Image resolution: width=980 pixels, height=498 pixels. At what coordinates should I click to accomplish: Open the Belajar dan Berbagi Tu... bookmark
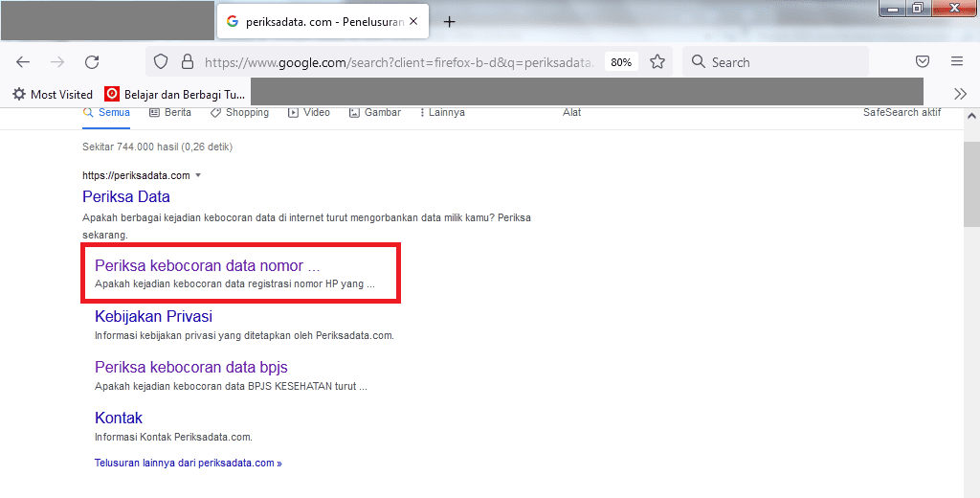175,94
